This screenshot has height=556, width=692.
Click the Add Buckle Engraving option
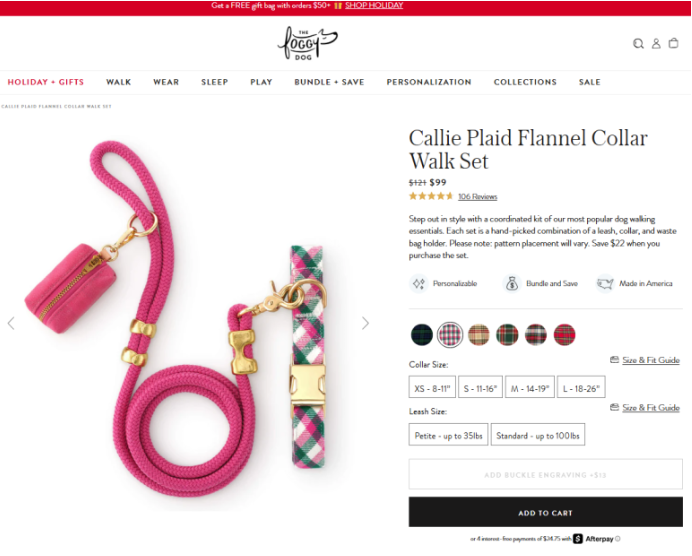(x=545, y=474)
